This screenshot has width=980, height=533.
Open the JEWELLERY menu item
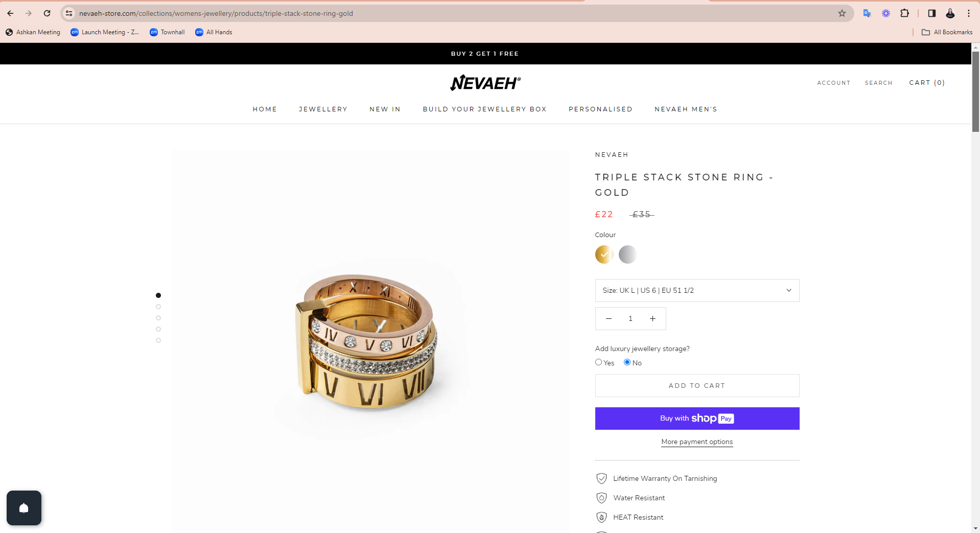323,109
